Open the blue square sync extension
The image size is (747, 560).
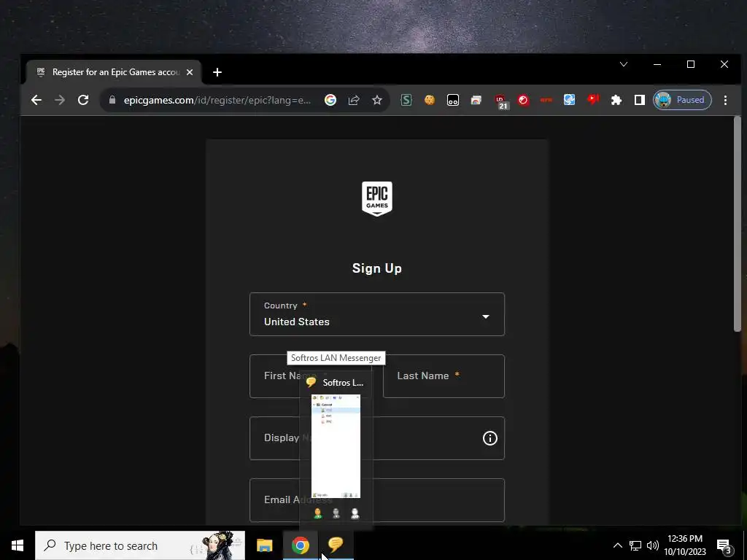(x=569, y=99)
